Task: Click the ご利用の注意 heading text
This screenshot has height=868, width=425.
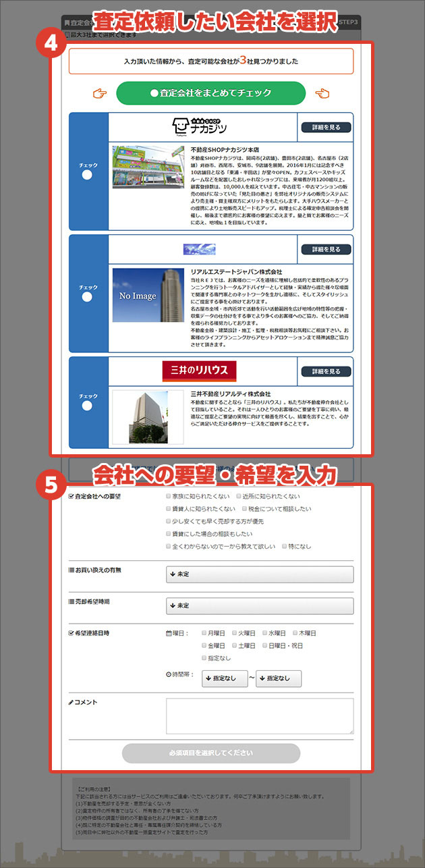Action: (x=95, y=788)
